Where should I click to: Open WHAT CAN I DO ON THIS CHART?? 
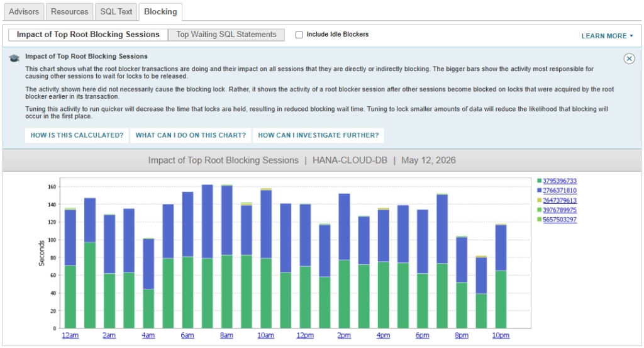pos(191,135)
